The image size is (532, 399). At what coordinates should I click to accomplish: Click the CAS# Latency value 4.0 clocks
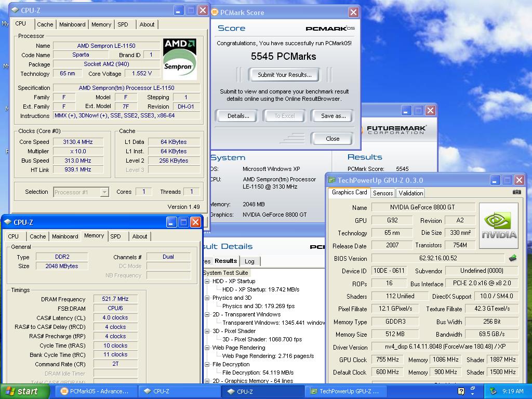tap(115, 317)
